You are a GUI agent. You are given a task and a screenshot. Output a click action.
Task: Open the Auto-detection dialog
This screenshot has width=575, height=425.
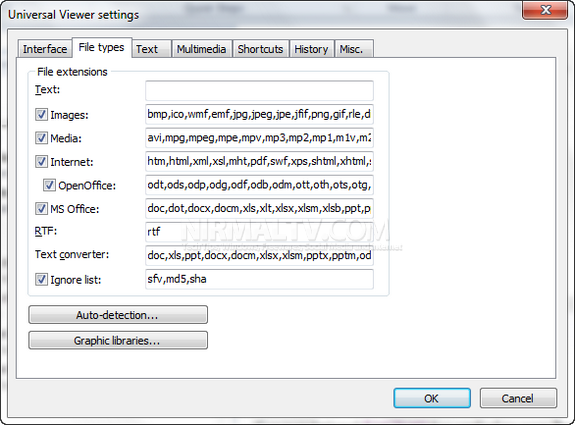[x=118, y=315]
